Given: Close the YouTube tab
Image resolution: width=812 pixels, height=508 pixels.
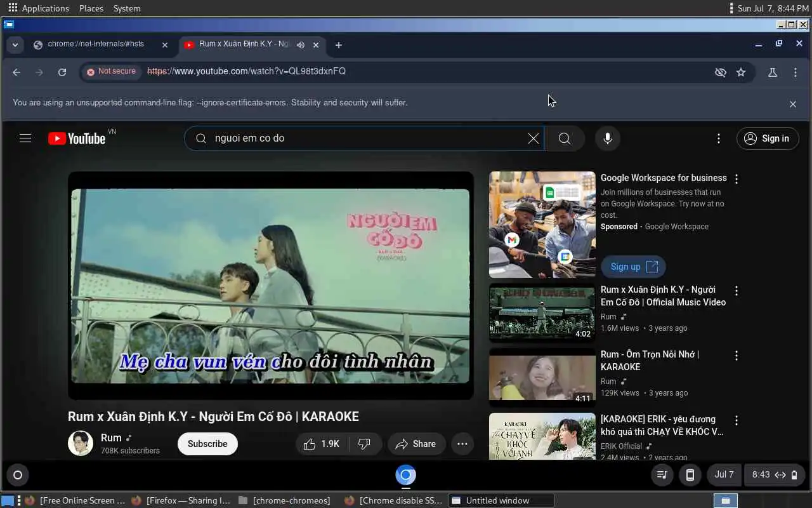Looking at the screenshot, I should coord(316,45).
